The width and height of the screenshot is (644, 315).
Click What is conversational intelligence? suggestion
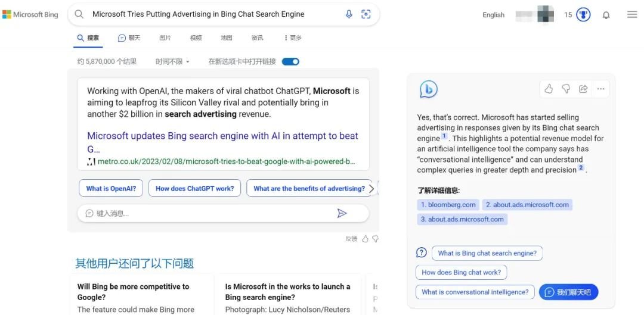pos(475,292)
